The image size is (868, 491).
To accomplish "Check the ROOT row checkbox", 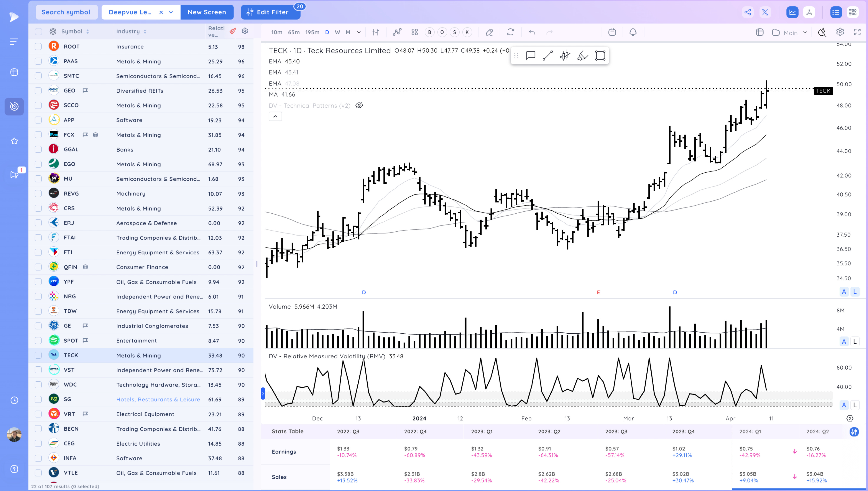I will coord(38,46).
